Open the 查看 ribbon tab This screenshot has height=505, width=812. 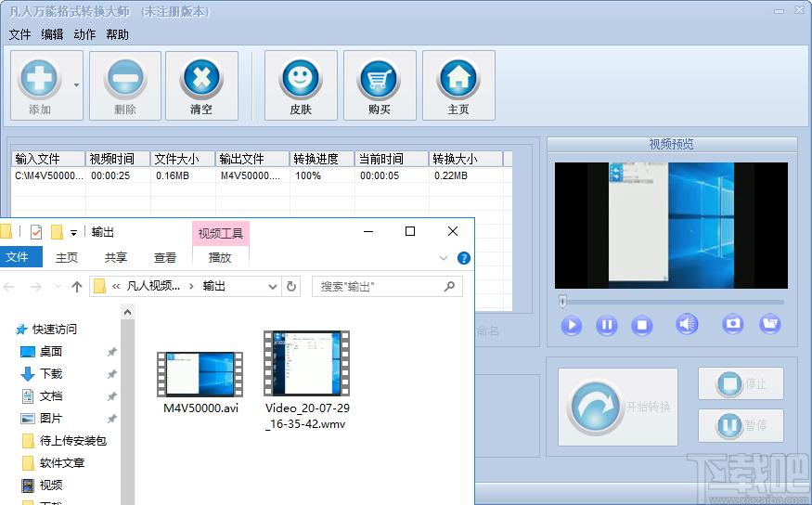coord(164,257)
